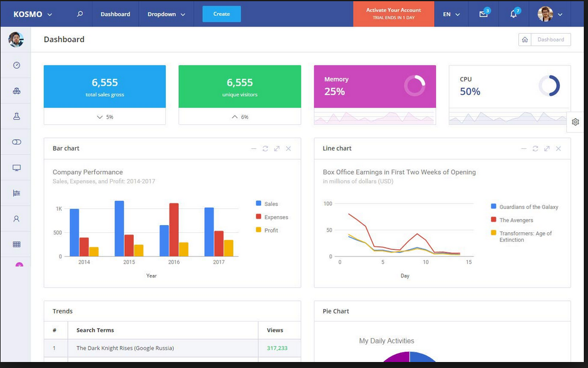Click the Trends panel heading
Image resolution: width=588 pixels, height=368 pixels.
(x=62, y=311)
